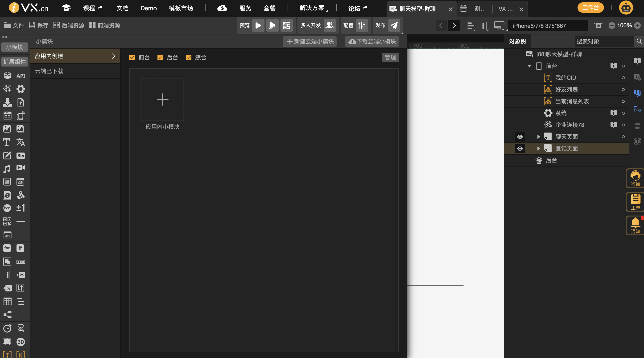Screen dimensions: 644x358
Task: Click the 新建云端小模块 button
Action: pyautogui.click(x=310, y=42)
